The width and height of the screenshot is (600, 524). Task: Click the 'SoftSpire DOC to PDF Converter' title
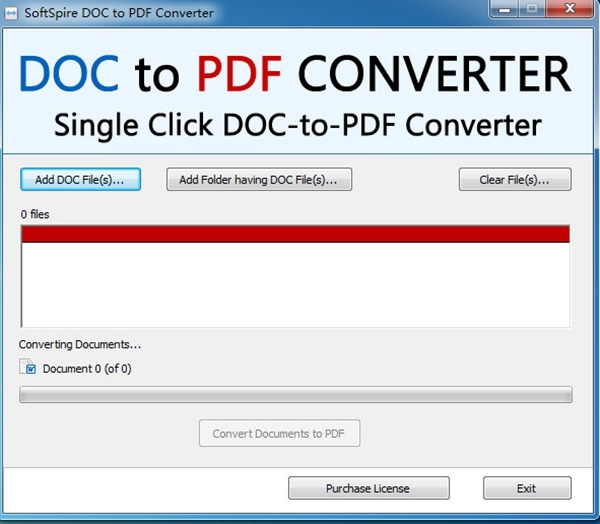tap(119, 13)
